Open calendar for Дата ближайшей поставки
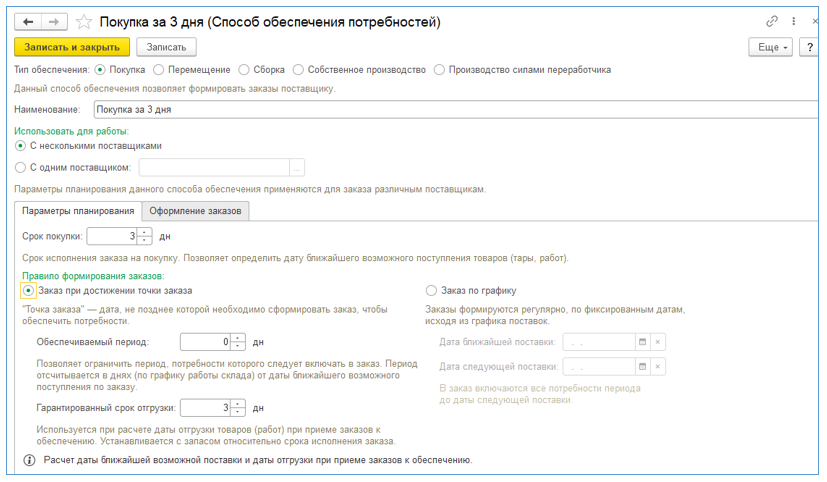The width and height of the screenshot is (827, 482). click(x=643, y=342)
